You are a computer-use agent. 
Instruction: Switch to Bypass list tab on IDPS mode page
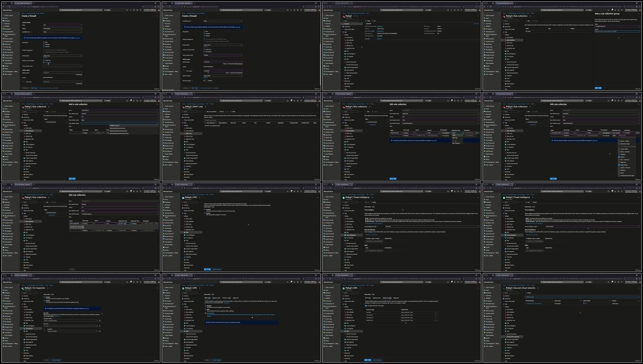click(235, 298)
